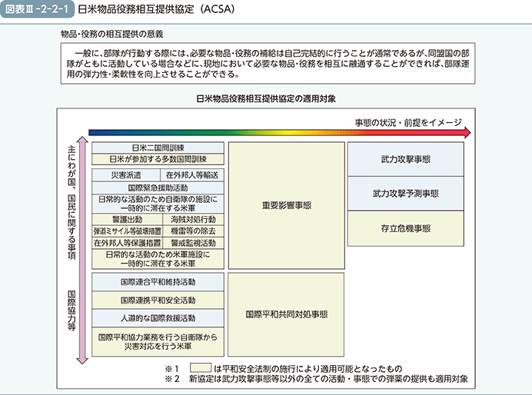Click the explanatory paragraph starting 一般に、部隊が行動する際
This screenshot has height=395, width=532.
(x=268, y=64)
